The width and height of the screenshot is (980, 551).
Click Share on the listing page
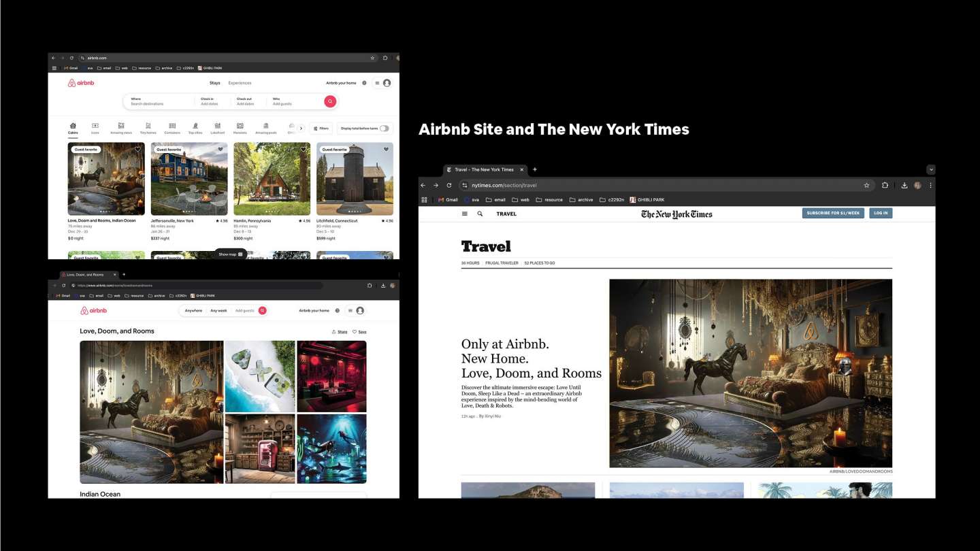click(x=340, y=332)
